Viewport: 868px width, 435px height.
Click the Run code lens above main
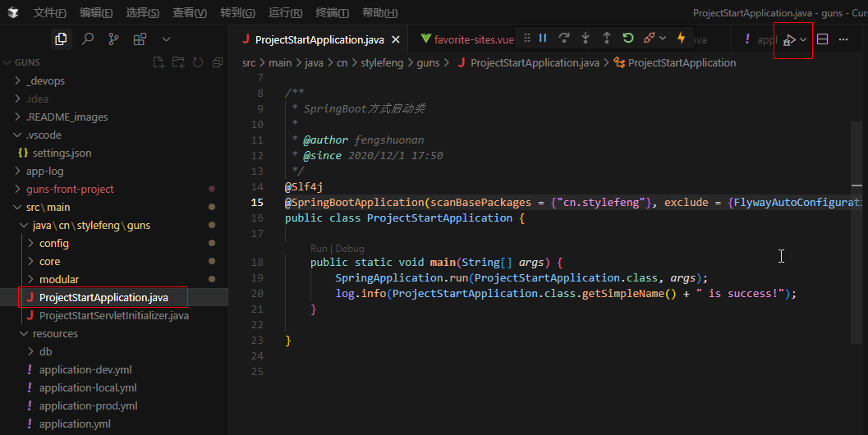(319, 248)
